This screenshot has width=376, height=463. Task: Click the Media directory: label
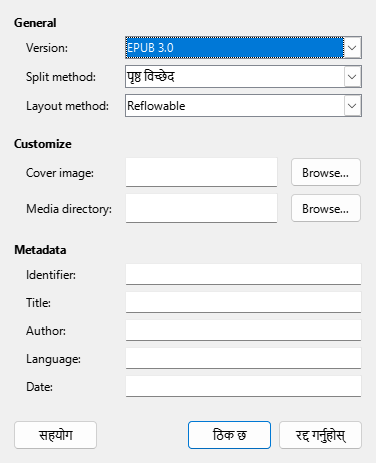(69, 209)
